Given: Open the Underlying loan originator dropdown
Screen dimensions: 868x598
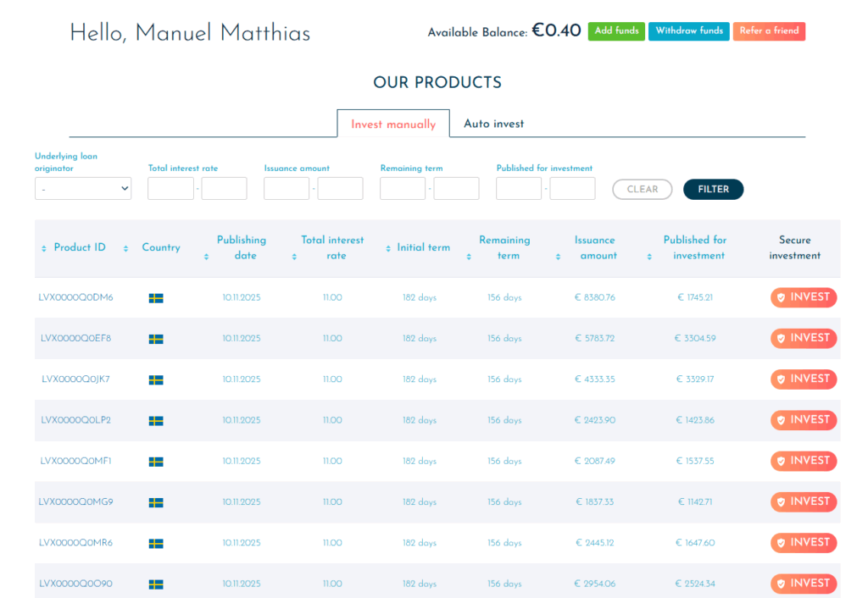Looking at the screenshot, I should coord(83,189).
